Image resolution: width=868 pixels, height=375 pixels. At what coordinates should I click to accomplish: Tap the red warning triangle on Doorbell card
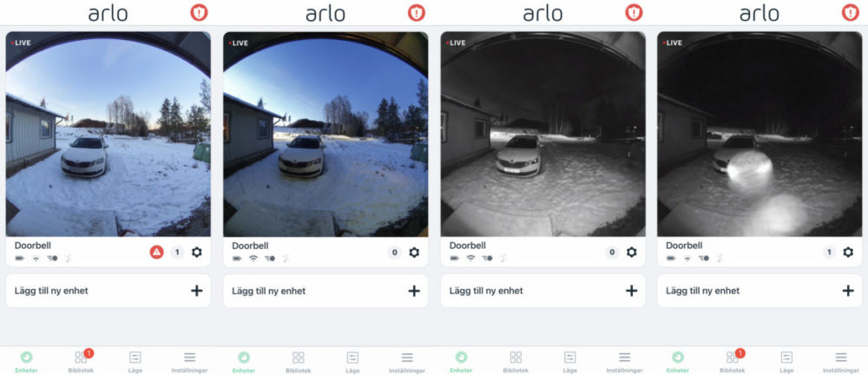pos(156,253)
